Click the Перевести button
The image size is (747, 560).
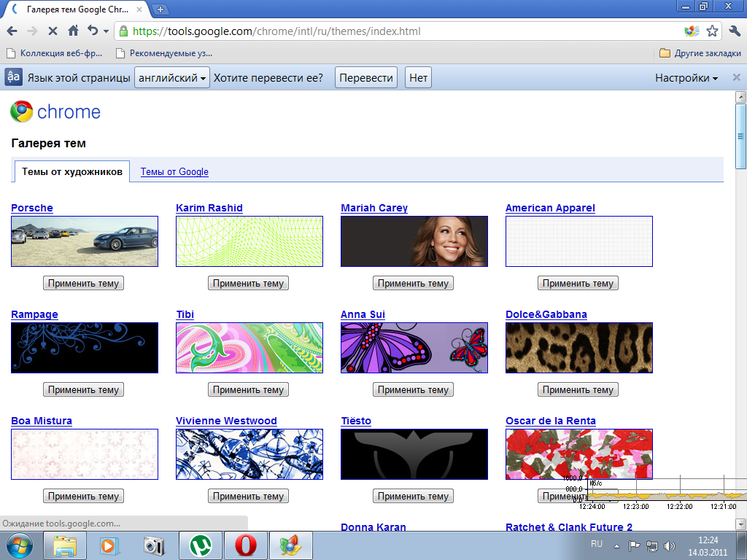pos(366,77)
